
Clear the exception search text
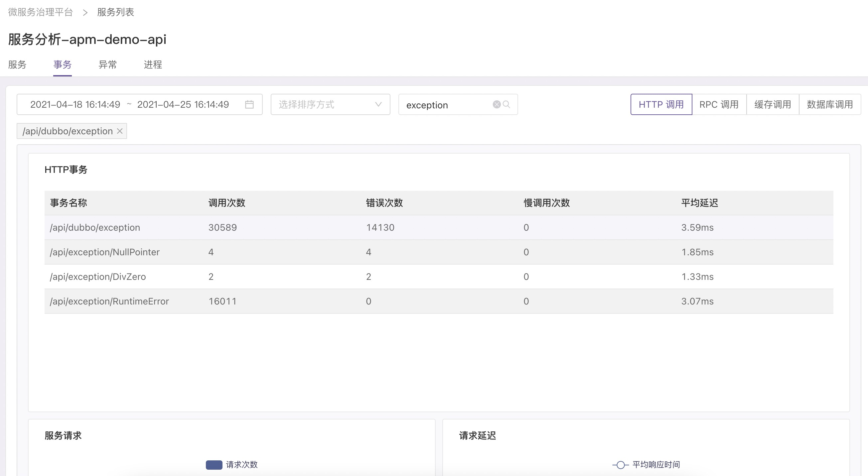(496, 104)
